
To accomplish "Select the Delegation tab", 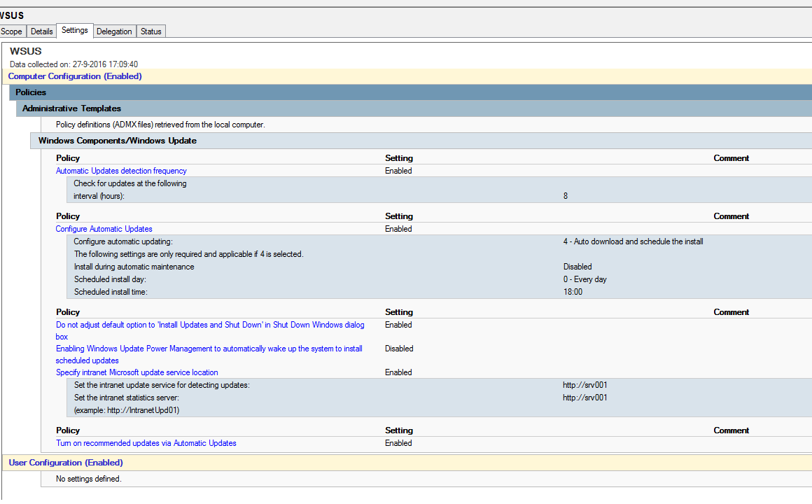I will [x=114, y=31].
